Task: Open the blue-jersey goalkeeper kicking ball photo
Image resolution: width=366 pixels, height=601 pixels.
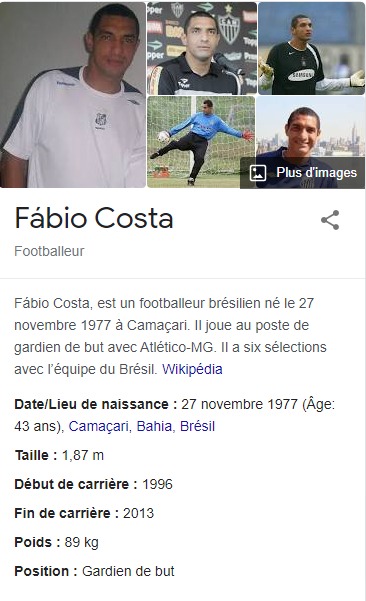Action: click(201, 142)
